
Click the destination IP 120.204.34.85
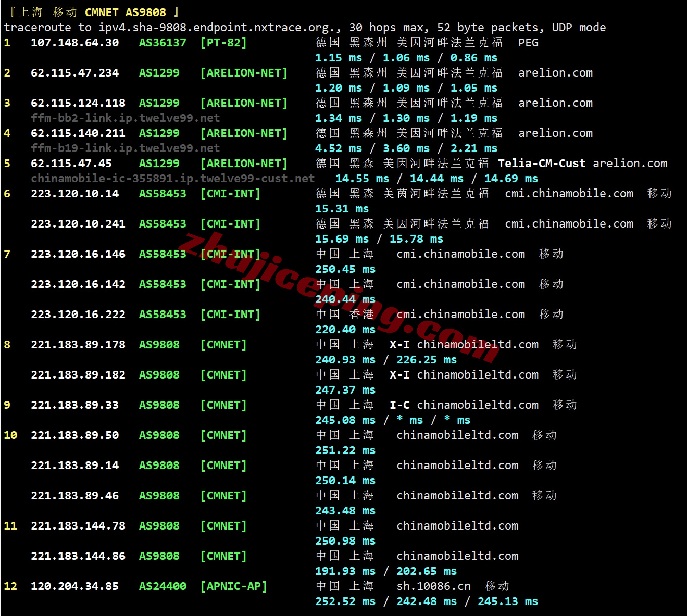point(74,586)
